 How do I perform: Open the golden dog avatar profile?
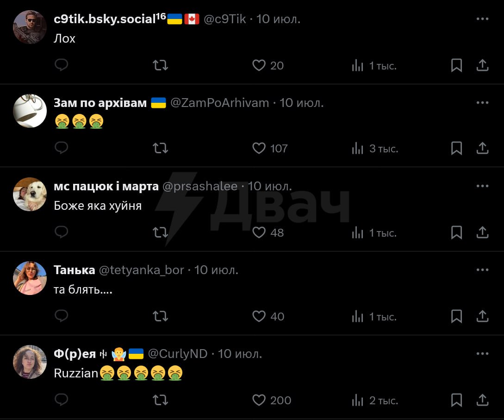pos(30,194)
